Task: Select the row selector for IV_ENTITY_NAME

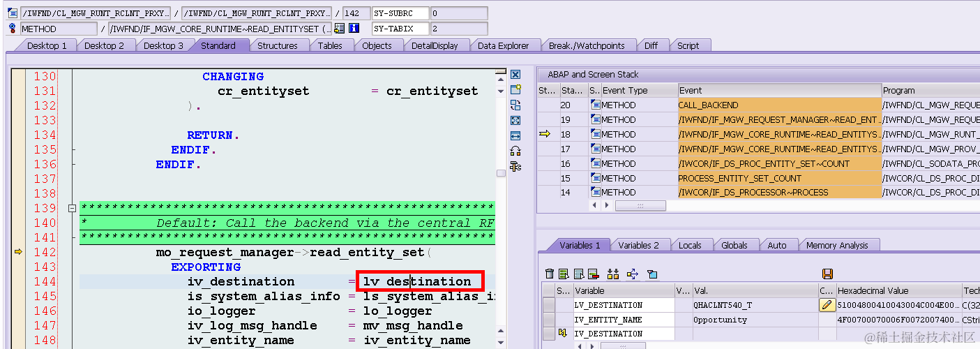Action: (549, 320)
